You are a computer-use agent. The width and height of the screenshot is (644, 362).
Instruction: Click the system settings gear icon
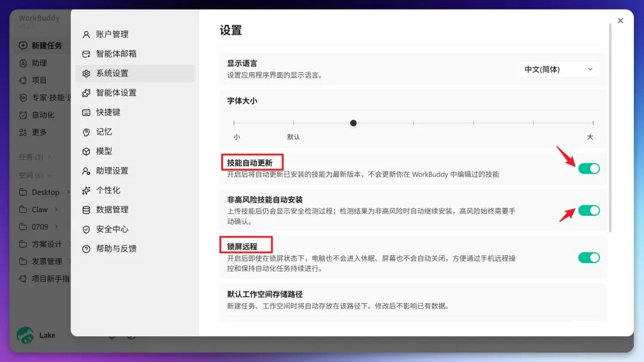pos(86,73)
